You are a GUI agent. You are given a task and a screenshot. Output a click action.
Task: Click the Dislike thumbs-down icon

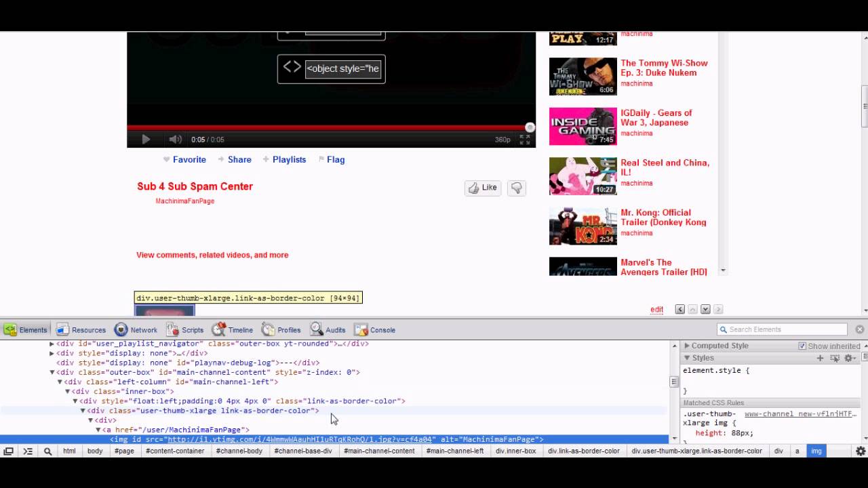pos(517,188)
